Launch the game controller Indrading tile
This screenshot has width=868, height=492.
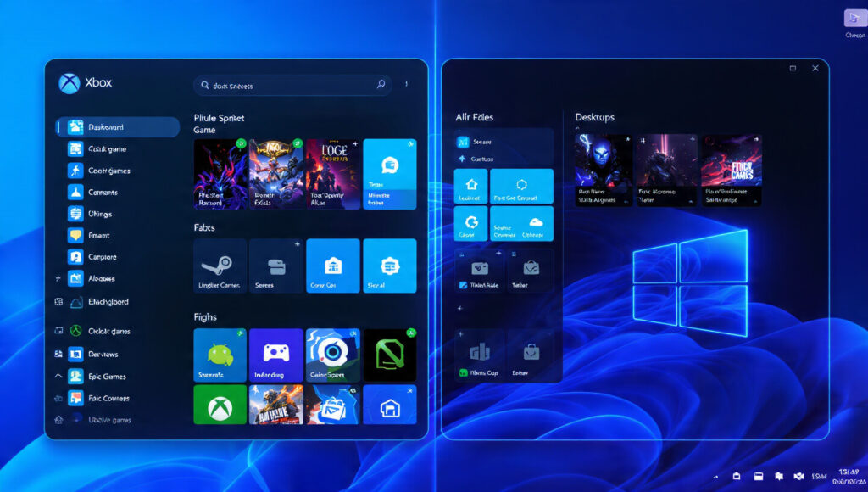pyautogui.click(x=275, y=354)
